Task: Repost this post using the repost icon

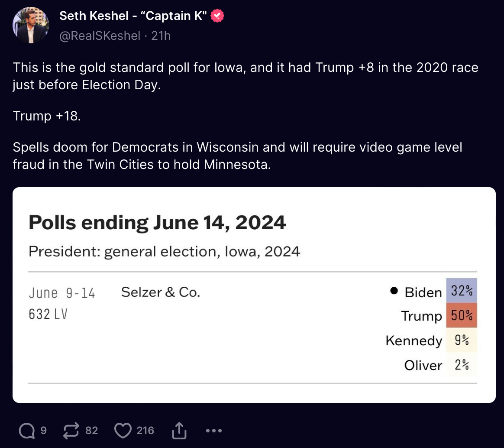Action: tap(71, 431)
